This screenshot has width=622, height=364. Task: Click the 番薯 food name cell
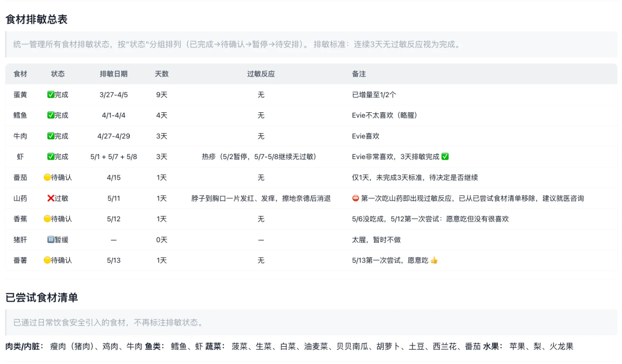point(20,260)
